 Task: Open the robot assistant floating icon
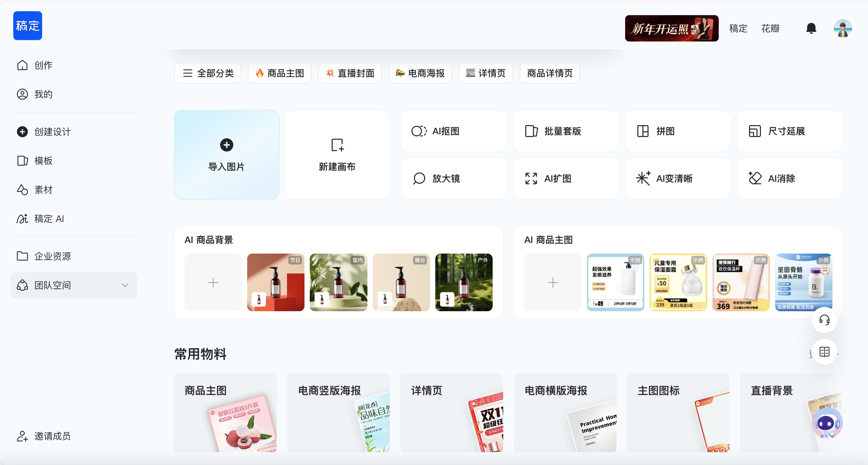[x=827, y=424]
